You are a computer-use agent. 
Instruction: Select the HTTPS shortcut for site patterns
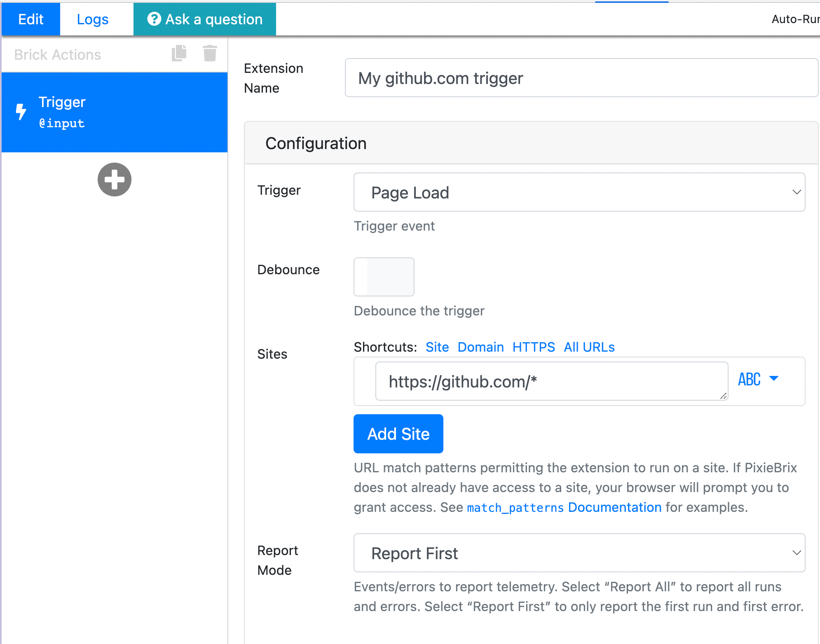pos(534,347)
